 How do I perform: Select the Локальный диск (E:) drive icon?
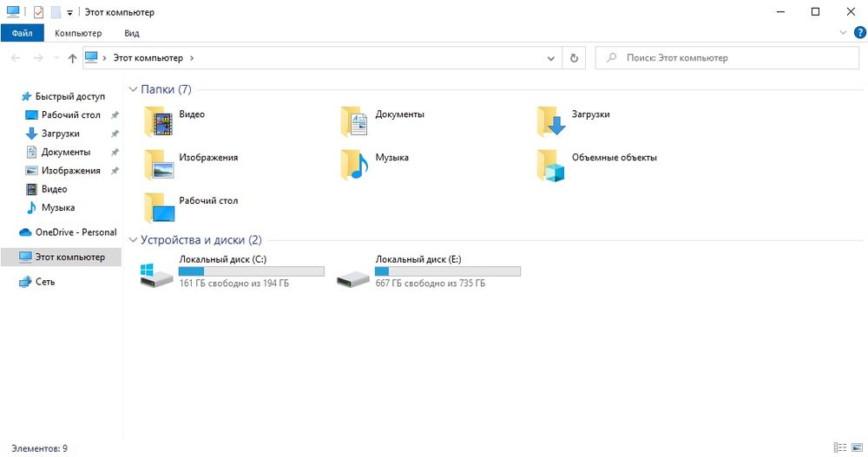(x=352, y=278)
